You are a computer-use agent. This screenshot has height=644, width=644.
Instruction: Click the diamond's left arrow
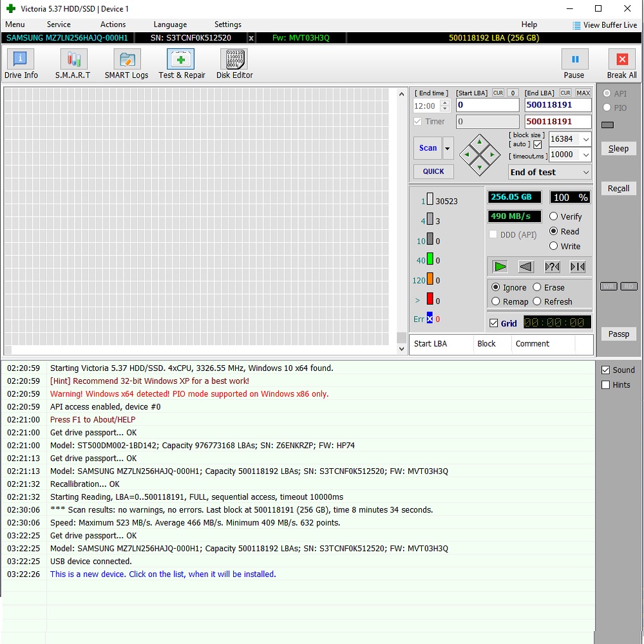pyautogui.click(x=466, y=155)
